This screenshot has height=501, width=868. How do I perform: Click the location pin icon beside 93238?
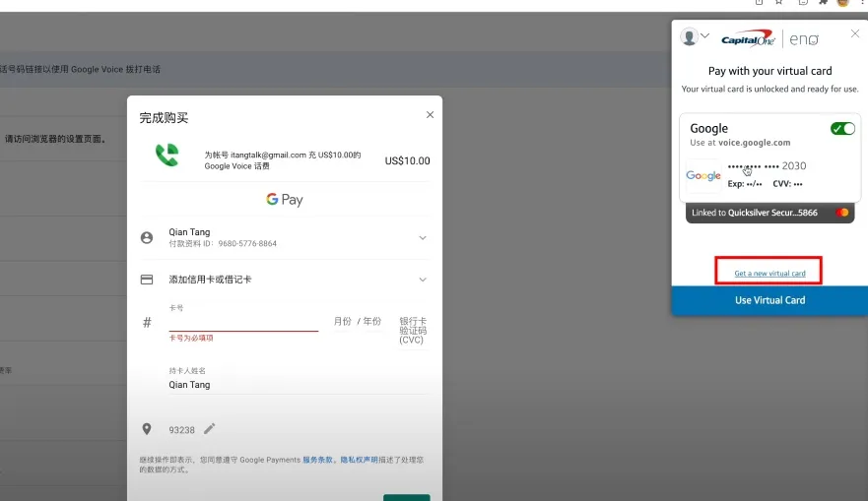pos(147,429)
